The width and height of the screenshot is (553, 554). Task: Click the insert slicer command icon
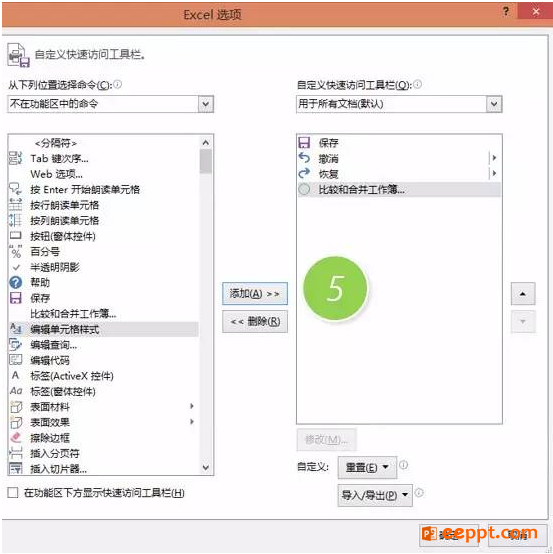tap(15, 468)
